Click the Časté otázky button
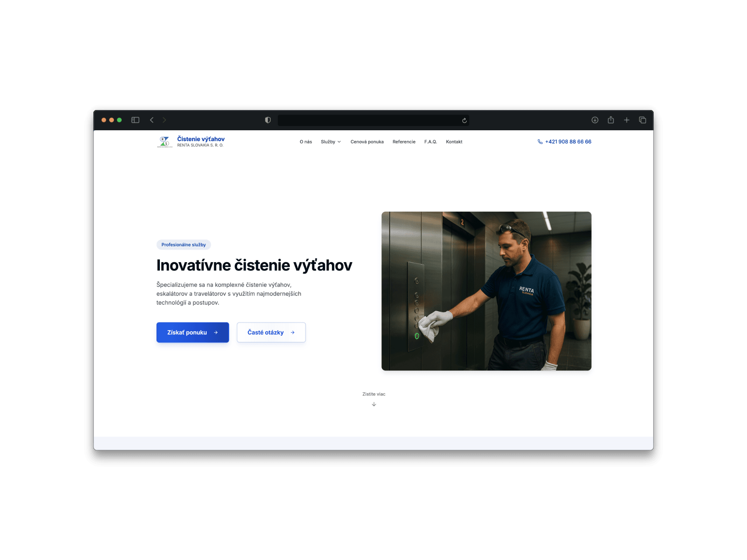 [271, 332]
